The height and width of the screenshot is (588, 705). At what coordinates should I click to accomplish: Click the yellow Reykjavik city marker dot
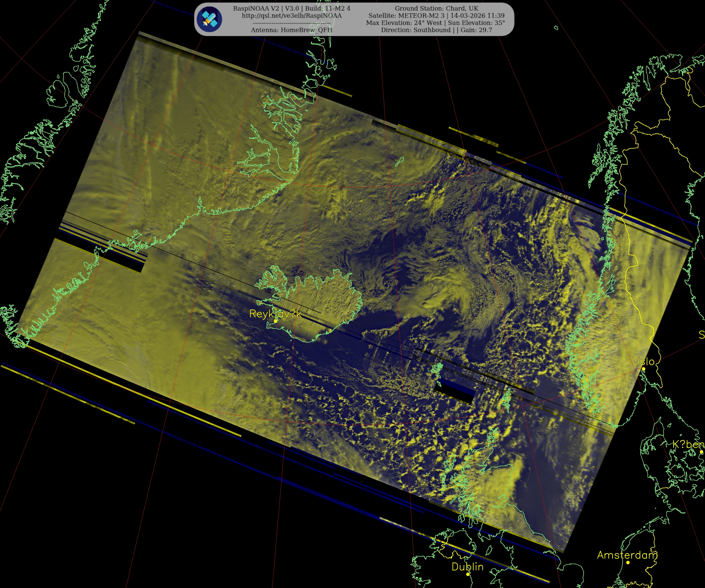[276, 321]
